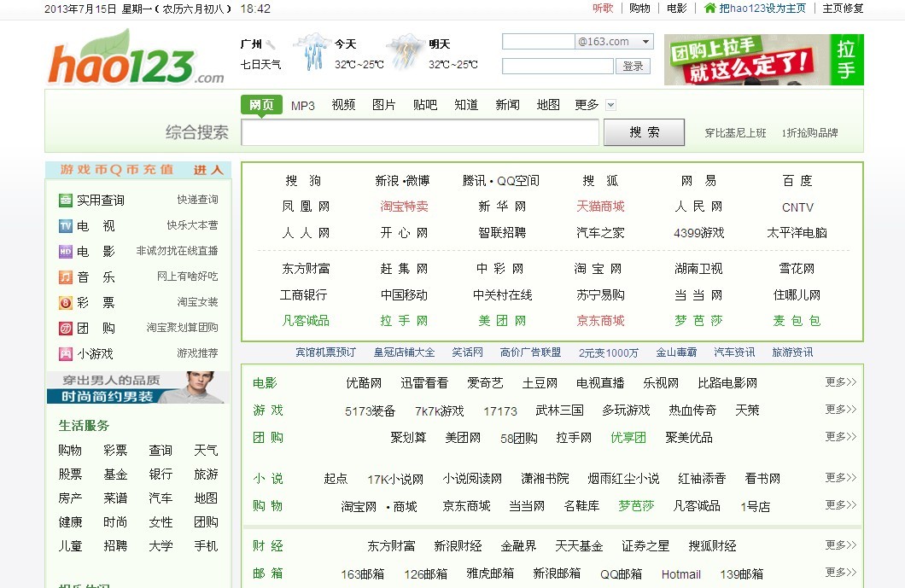Expand the 更多 search category arrow
The height and width of the screenshot is (588, 905).
[610, 105]
